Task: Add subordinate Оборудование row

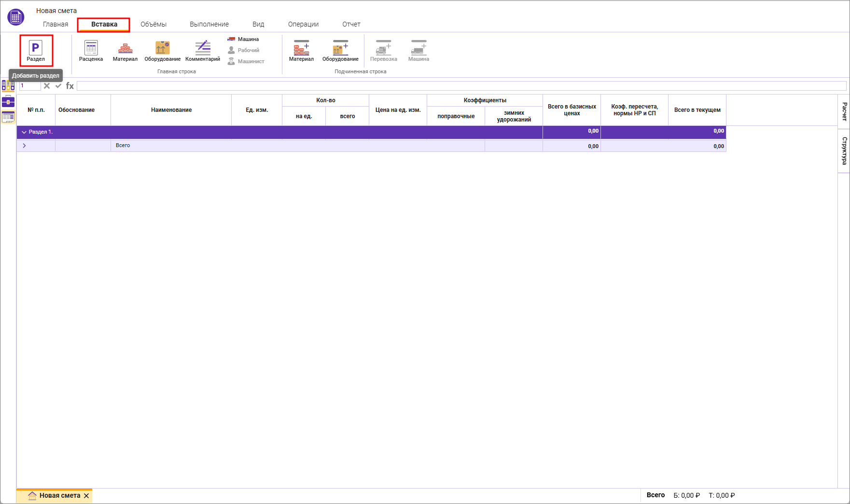Action: click(x=340, y=51)
